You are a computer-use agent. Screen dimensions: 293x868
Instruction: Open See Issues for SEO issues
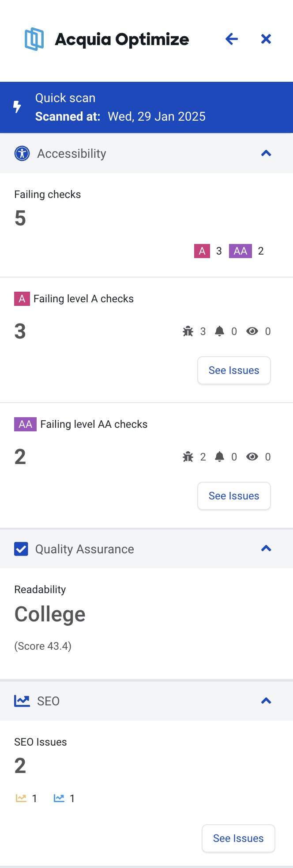tap(238, 838)
